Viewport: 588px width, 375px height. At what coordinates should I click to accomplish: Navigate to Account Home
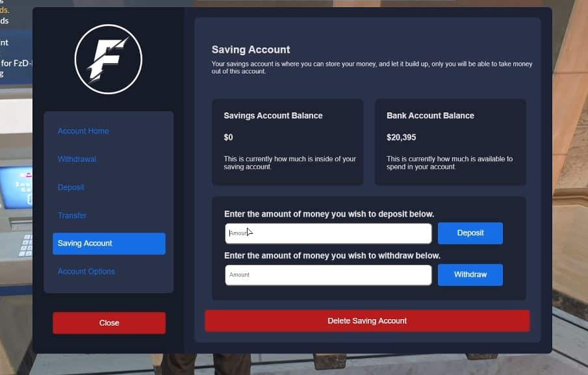[83, 131]
